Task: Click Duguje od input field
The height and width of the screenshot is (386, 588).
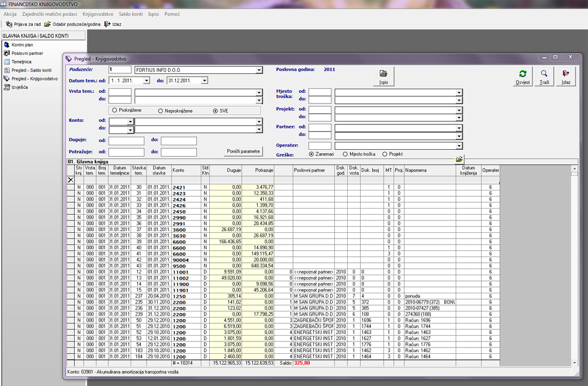Action: point(127,141)
